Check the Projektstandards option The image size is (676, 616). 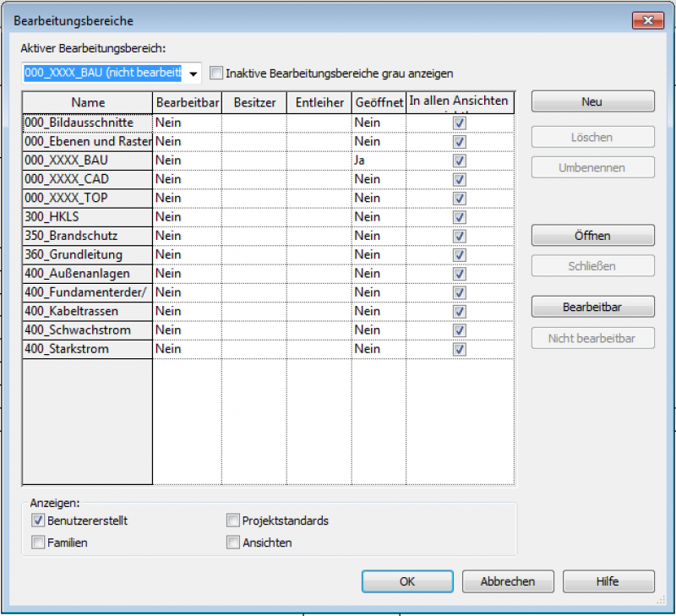click(233, 521)
